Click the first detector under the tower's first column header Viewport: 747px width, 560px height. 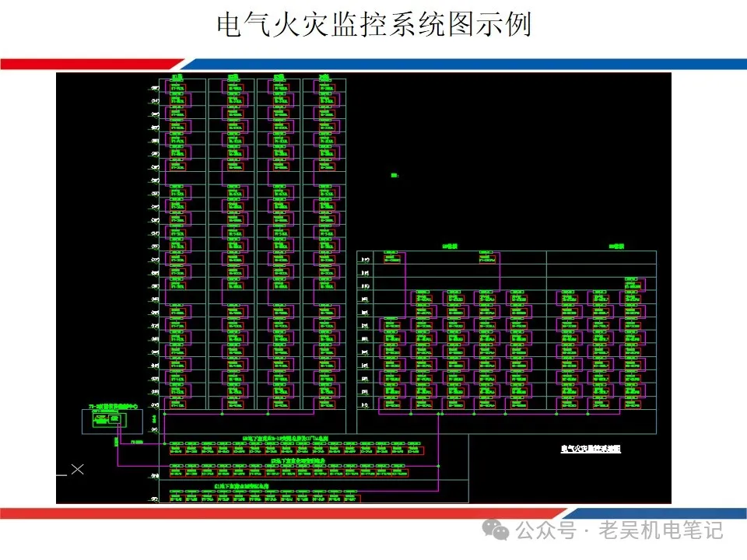178,86
